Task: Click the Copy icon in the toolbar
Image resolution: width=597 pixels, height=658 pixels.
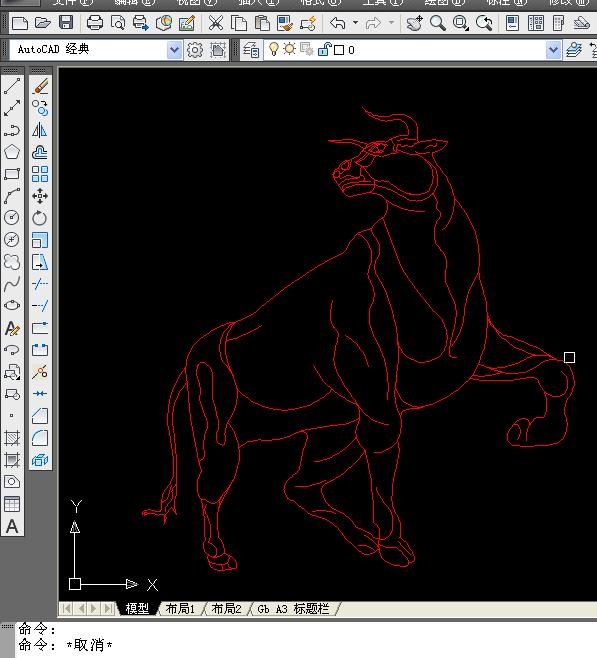Action: coord(239,23)
